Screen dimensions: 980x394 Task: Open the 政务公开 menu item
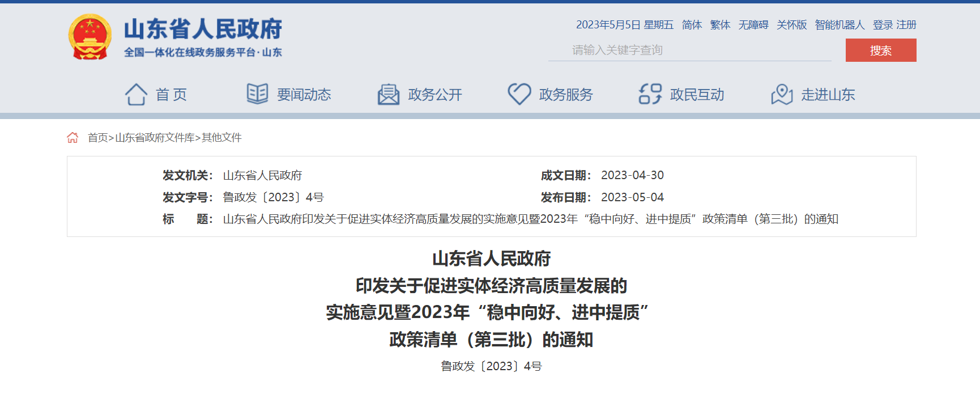click(435, 95)
